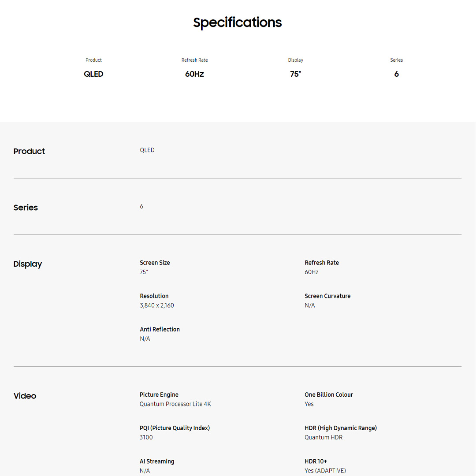Click the large 75" summary value at top

pos(295,74)
